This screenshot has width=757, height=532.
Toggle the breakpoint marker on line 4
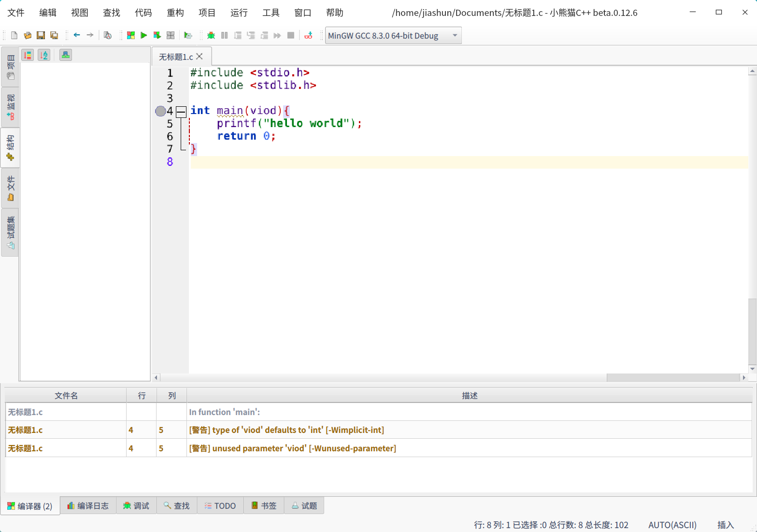[x=160, y=111]
